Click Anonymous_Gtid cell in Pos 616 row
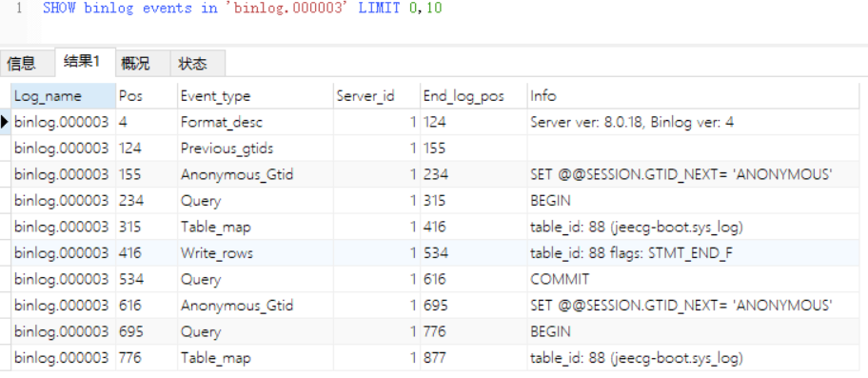 tap(255, 306)
